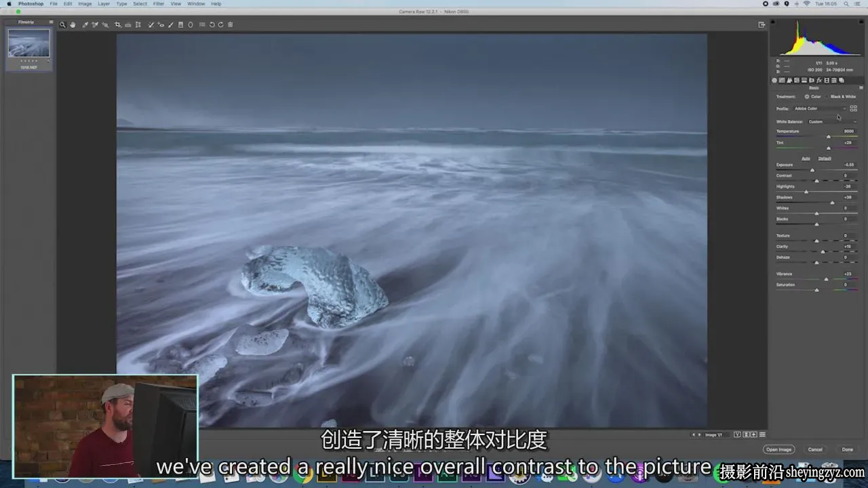Choose the Graduated Filter tool
Viewport: 868px width, 488px height.
(x=180, y=24)
